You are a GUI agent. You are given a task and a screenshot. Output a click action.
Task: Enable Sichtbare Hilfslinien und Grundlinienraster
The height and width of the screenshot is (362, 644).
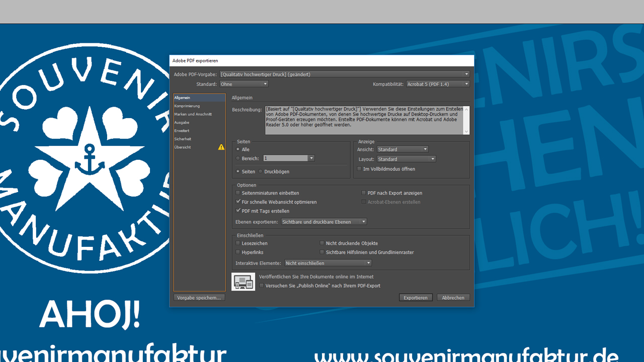point(322,252)
